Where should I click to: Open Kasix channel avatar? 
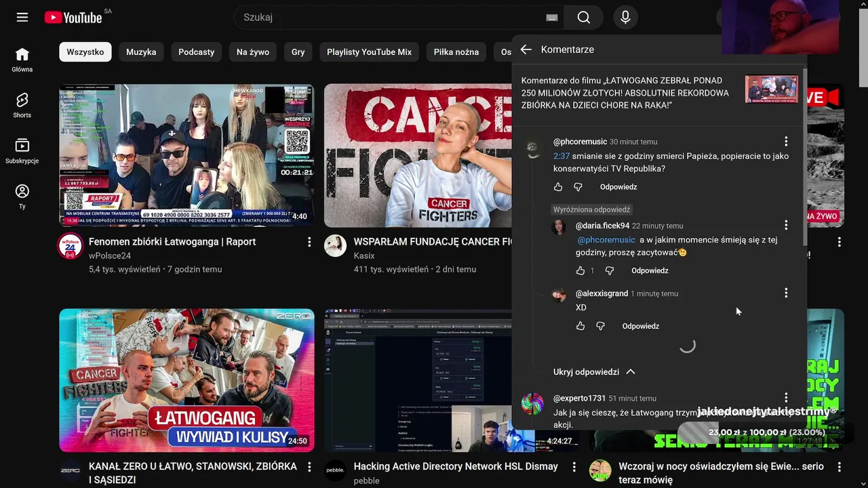click(336, 246)
